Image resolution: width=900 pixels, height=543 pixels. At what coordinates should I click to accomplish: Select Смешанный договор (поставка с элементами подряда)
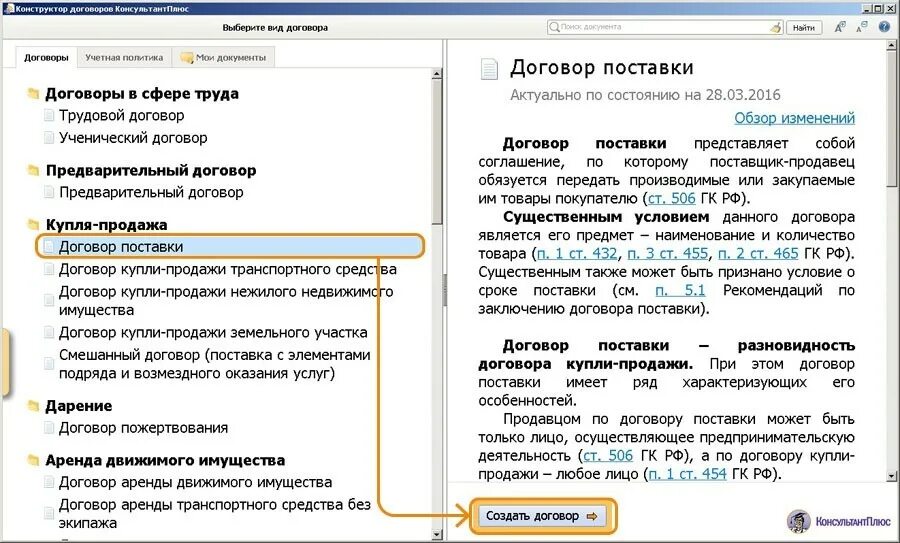coord(214,364)
